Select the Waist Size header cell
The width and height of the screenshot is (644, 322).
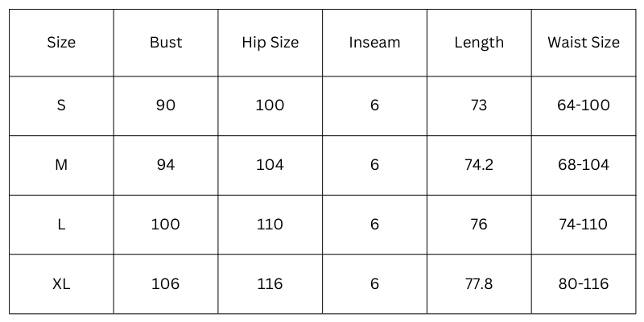584,43
